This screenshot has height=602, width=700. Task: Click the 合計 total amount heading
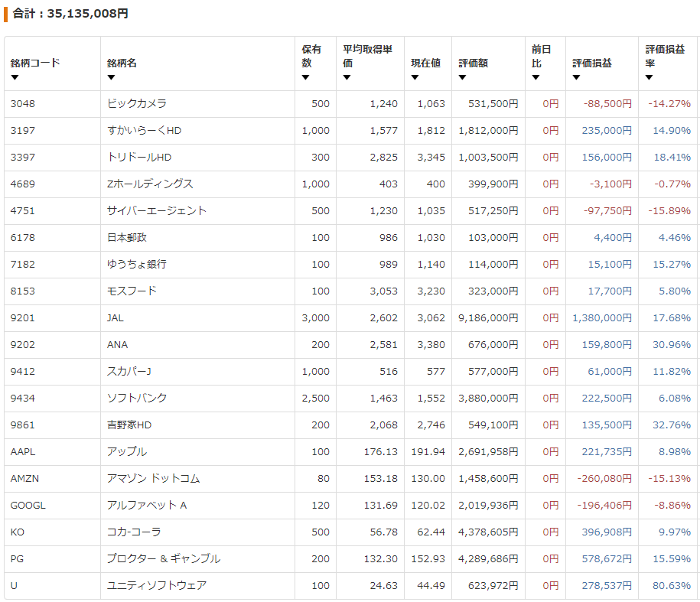click(70, 14)
